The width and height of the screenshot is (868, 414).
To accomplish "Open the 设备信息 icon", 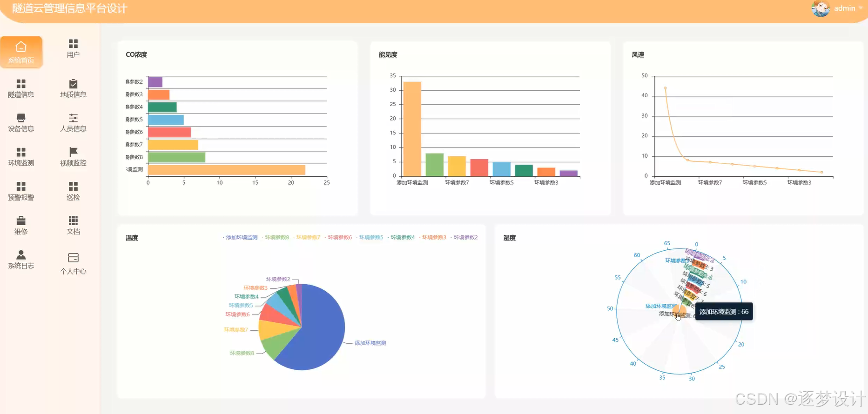I will [x=21, y=118].
